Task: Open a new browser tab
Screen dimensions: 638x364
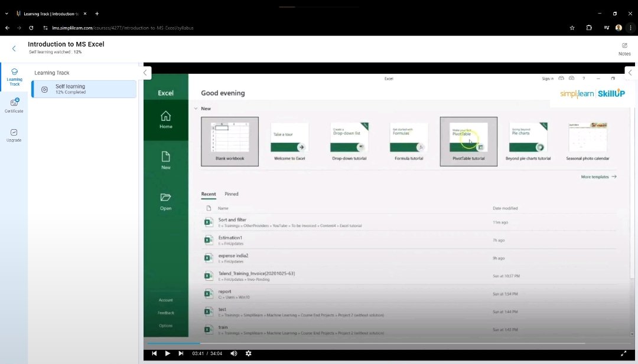Action: [97, 14]
